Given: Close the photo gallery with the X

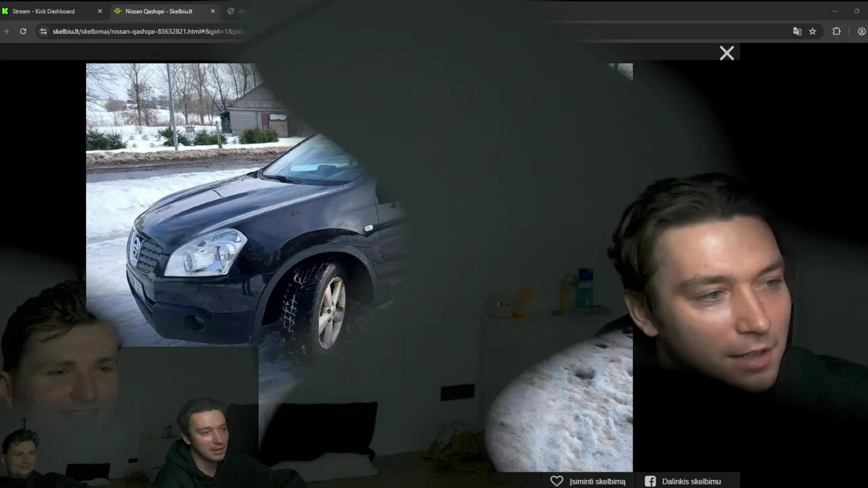Looking at the screenshot, I should 727,53.
